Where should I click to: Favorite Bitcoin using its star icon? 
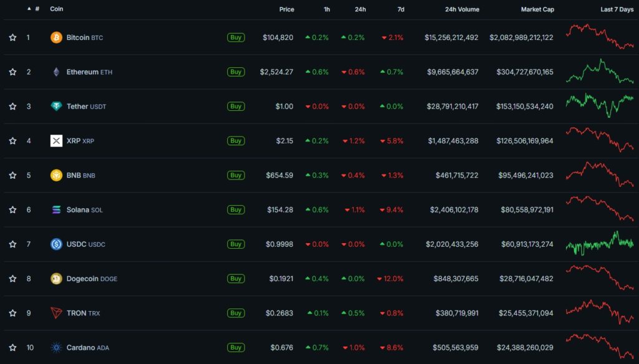point(12,37)
